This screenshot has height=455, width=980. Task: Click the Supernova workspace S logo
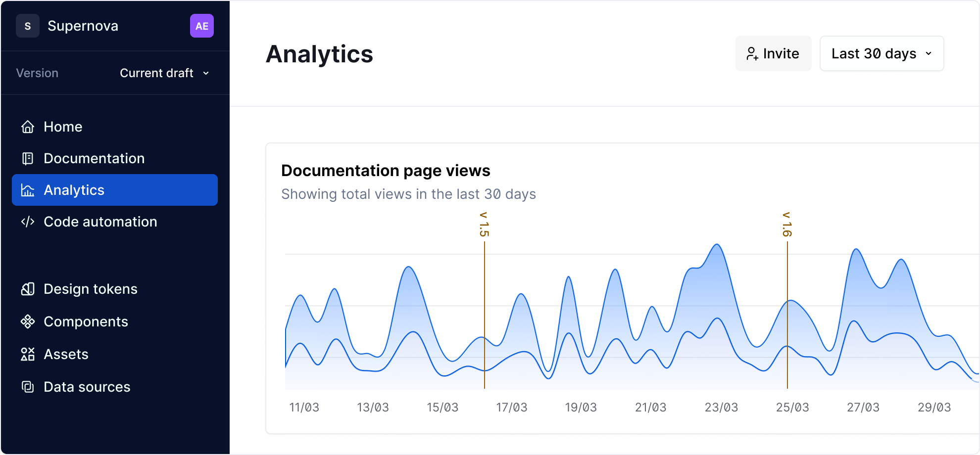click(28, 26)
